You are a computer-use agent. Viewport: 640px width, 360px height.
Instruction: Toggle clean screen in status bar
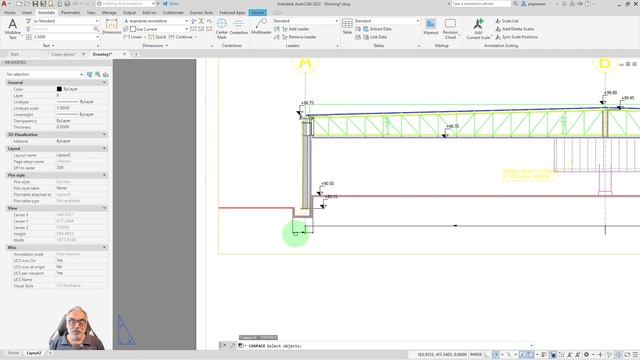tap(627, 355)
